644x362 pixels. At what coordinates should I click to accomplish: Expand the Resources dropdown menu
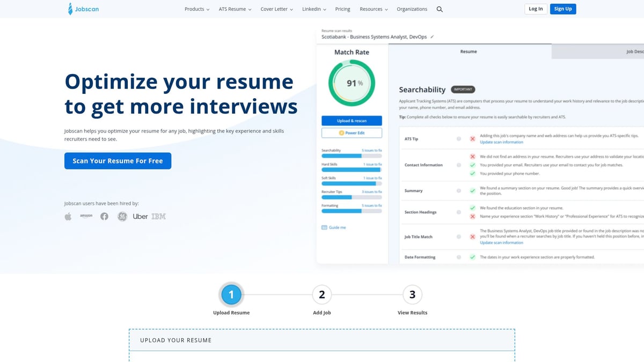(374, 9)
